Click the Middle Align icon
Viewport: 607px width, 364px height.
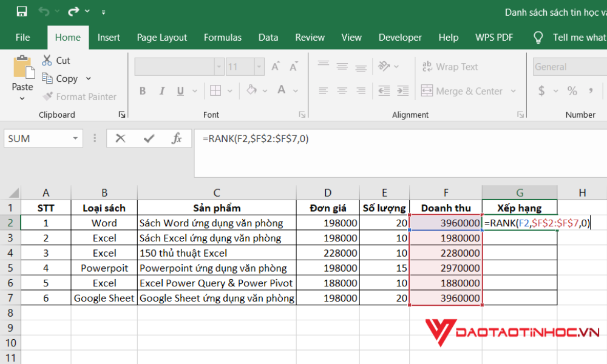(342, 67)
